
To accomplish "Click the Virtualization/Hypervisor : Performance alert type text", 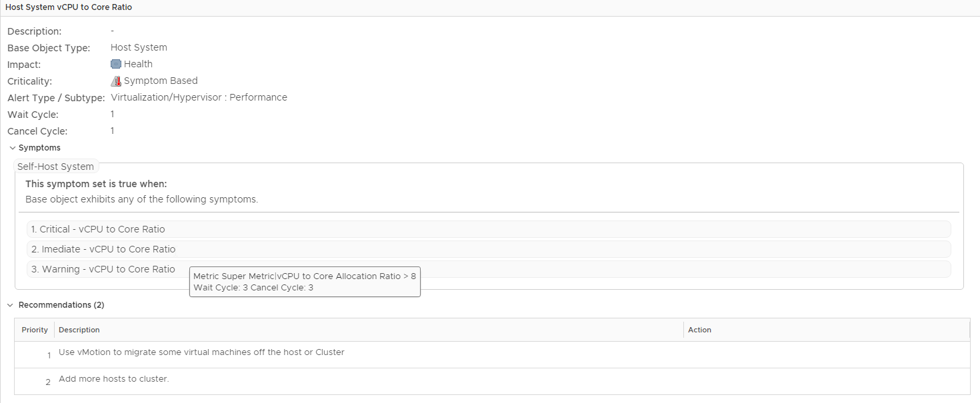I will (x=199, y=98).
